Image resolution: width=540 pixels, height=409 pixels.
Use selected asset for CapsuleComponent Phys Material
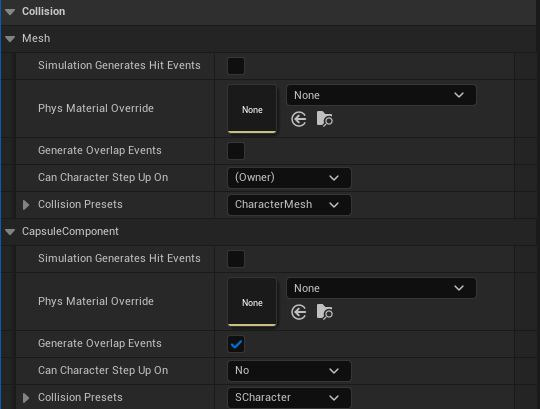click(299, 312)
